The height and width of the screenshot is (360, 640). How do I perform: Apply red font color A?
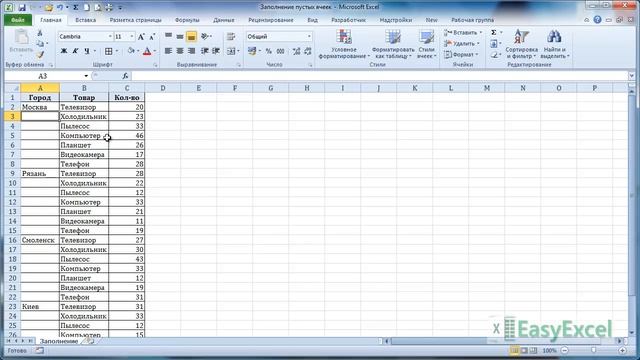[147, 51]
